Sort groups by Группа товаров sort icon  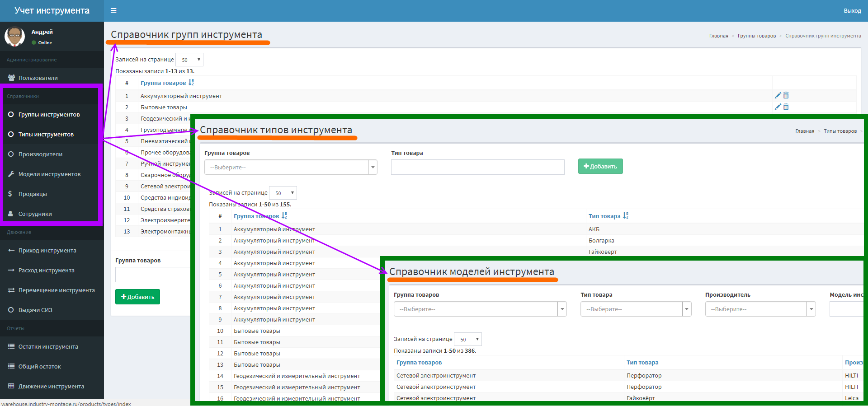[x=191, y=83]
